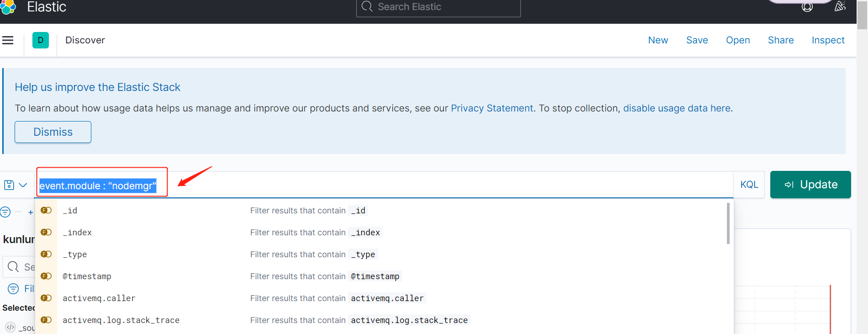The width and height of the screenshot is (868, 334).
Task: Click the green D space avatar
Action: coord(41,40)
